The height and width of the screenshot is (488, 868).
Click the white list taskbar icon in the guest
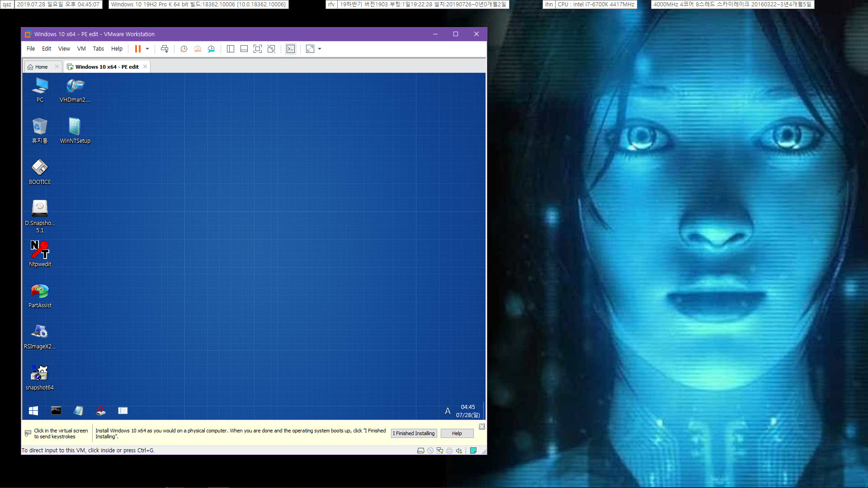click(x=123, y=411)
